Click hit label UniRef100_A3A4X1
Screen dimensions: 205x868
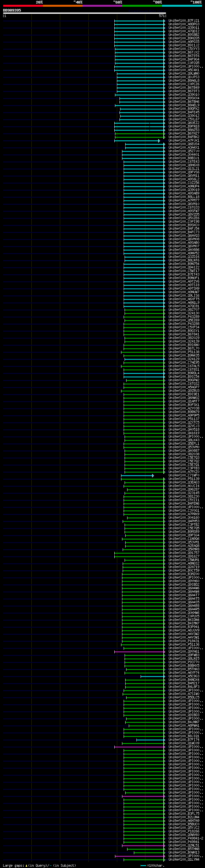tap(184, 148)
